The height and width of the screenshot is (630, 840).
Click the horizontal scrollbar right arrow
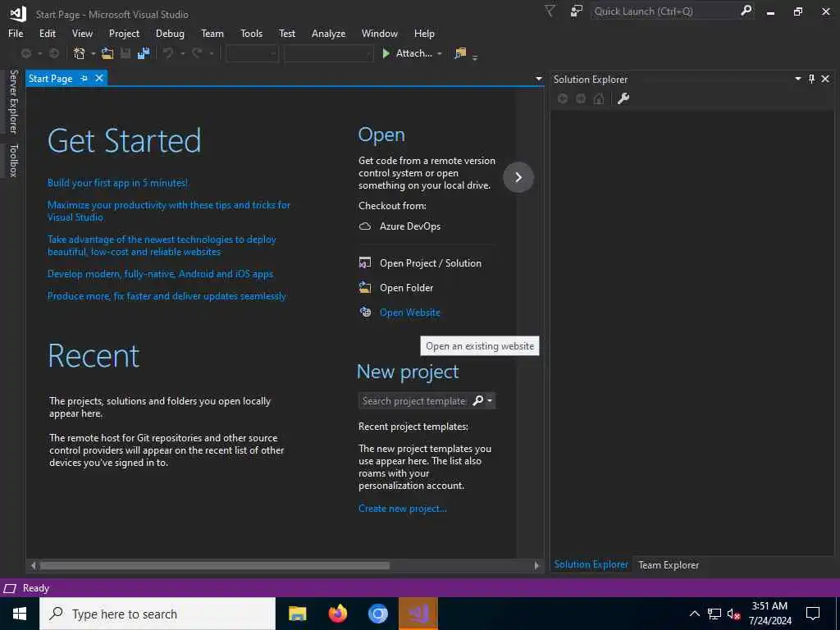(x=536, y=565)
